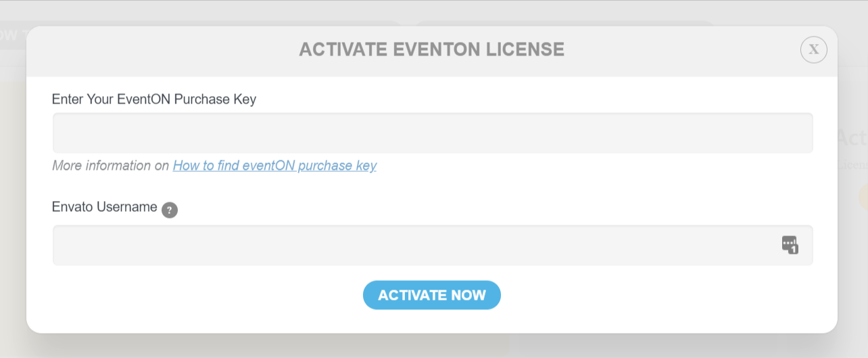Image resolution: width=868 pixels, height=358 pixels.
Task: Click the Activate EventON License heading text
Action: 432,49
